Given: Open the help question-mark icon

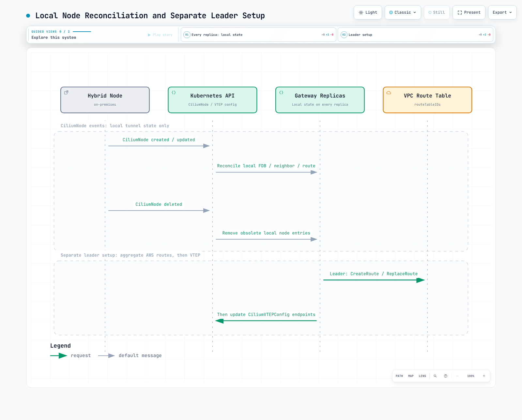Looking at the screenshot, I should point(446,376).
